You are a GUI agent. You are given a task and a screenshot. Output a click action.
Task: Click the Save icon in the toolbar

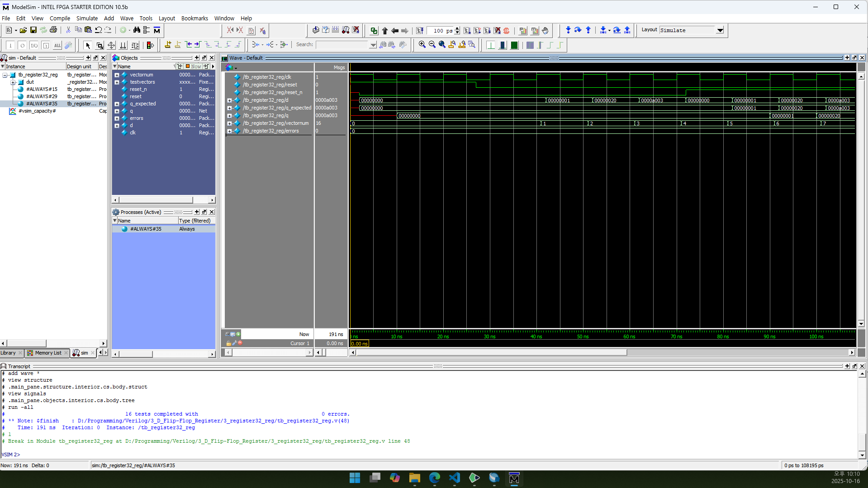33,30
